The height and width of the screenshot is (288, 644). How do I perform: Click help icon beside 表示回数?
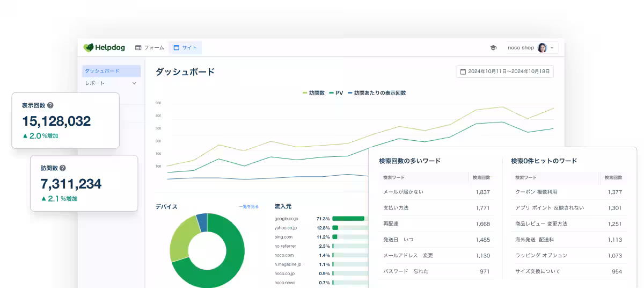pyautogui.click(x=50, y=105)
